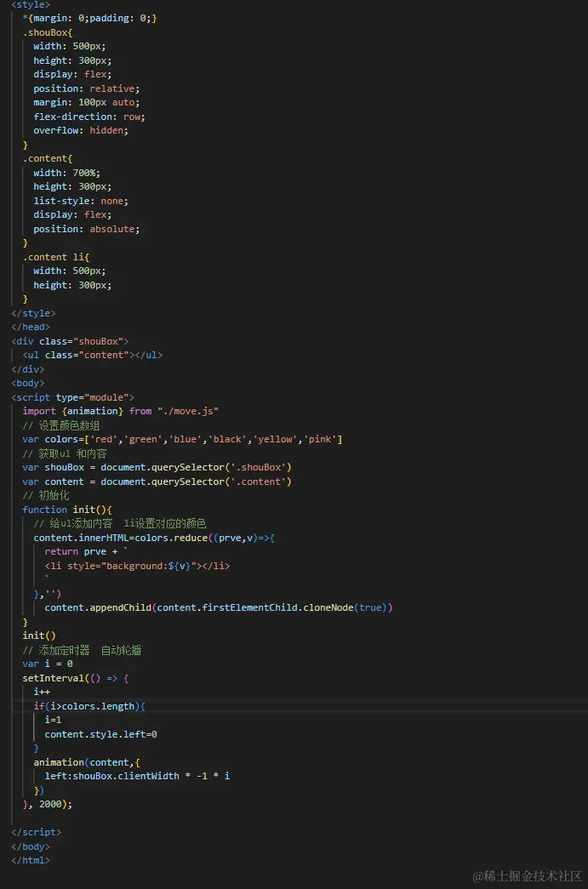This screenshot has height=889, width=588.
Task: Click the 'content.appendChild(...cloneNode(true))' line
Action: pos(219,607)
